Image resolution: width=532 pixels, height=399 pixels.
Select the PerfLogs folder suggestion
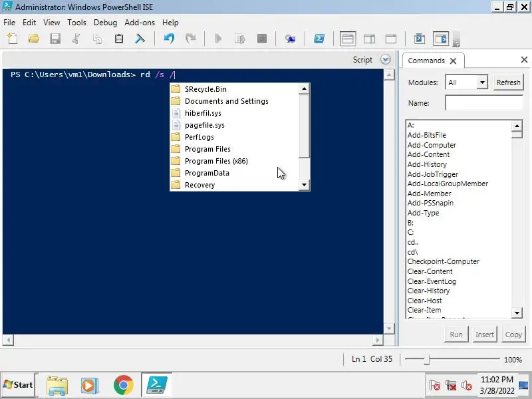(234, 137)
